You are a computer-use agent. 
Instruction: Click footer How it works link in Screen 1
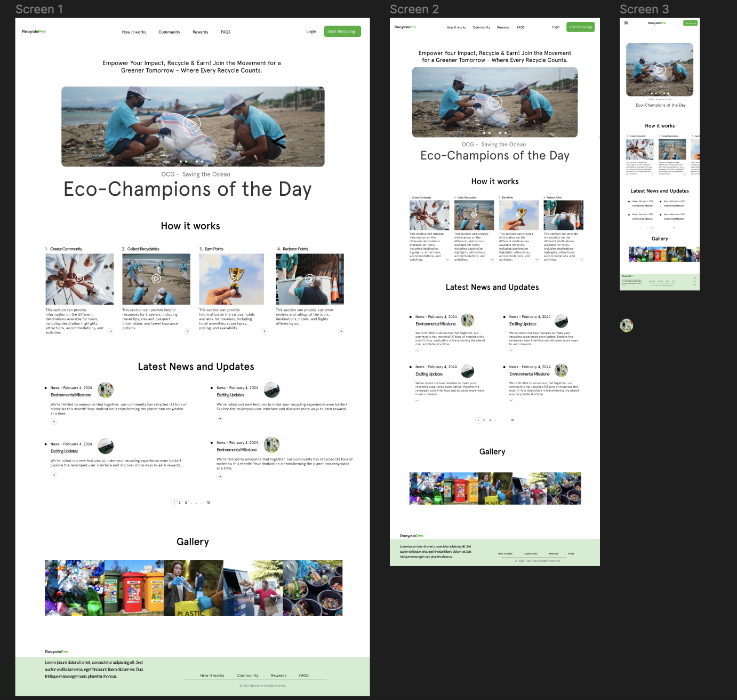click(212, 675)
